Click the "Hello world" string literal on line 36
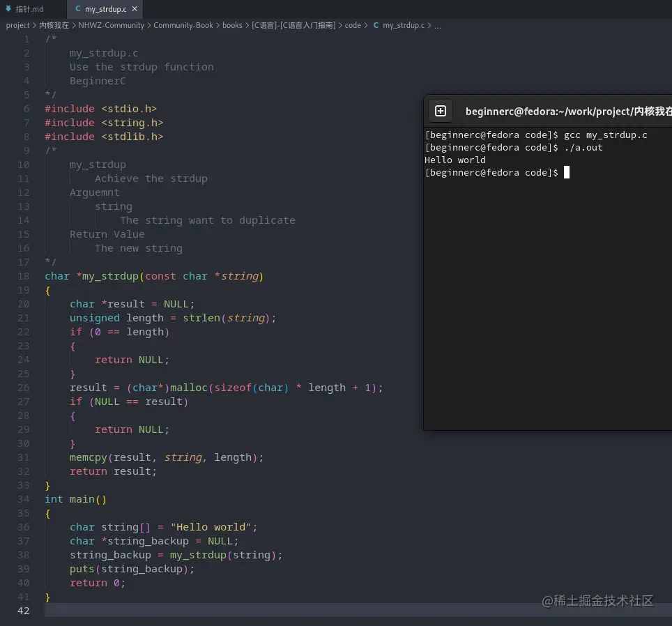The height and width of the screenshot is (626, 672). [x=211, y=527]
